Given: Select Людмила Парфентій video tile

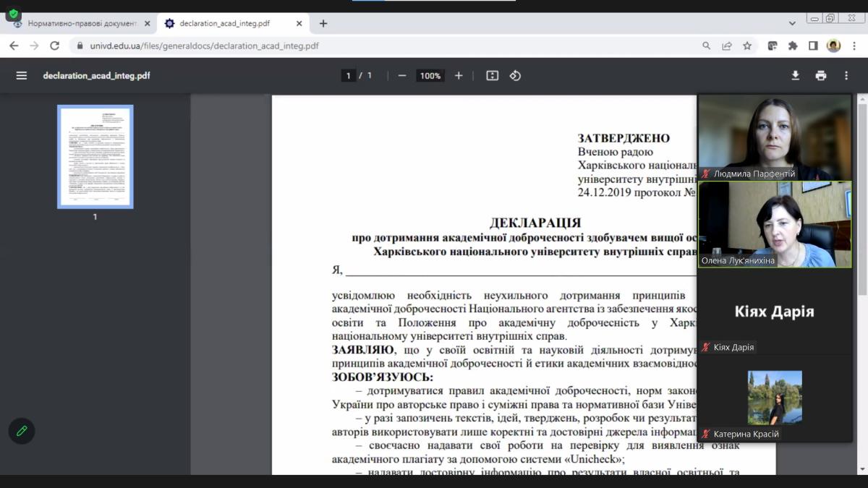Looking at the screenshot, I should (775, 138).
